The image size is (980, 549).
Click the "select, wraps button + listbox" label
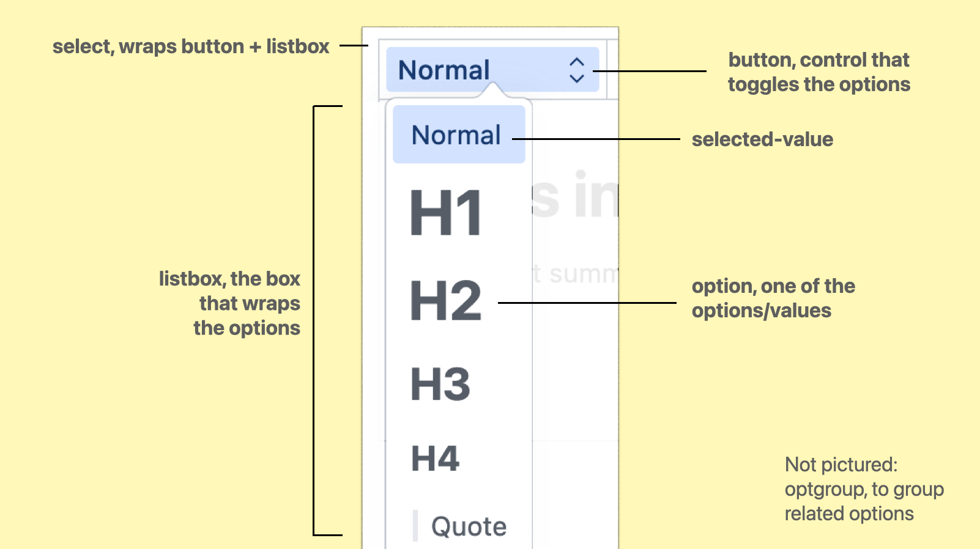pos(191,46)
